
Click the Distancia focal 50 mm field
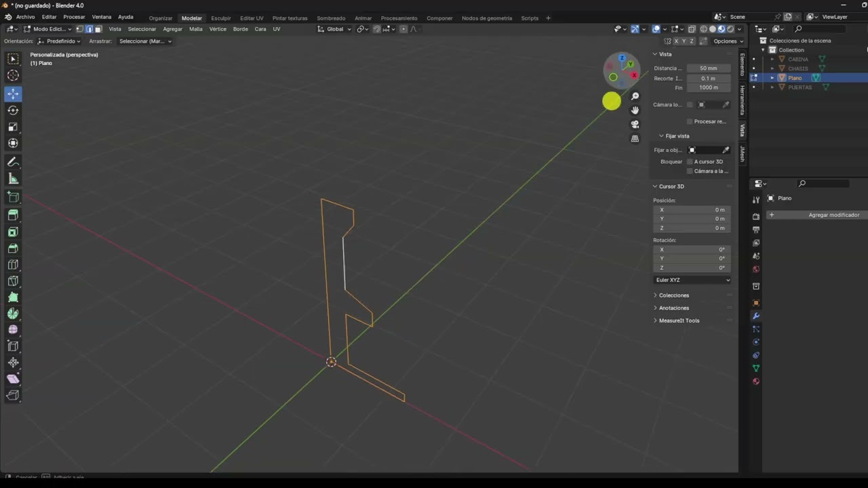click(x=709, y=68)
